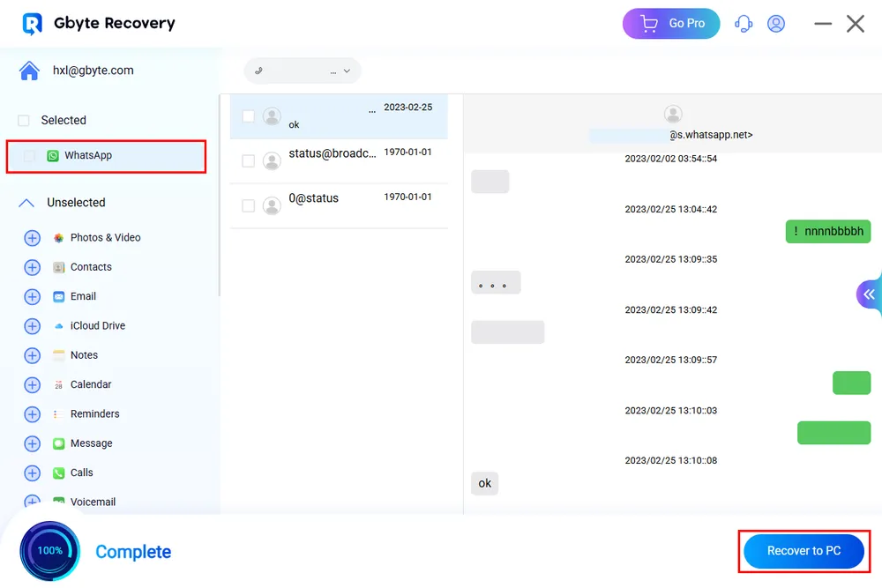882x588 pixels.
Task: Tick checkbox for 0@status chat
Action: [x=248, y=205]
